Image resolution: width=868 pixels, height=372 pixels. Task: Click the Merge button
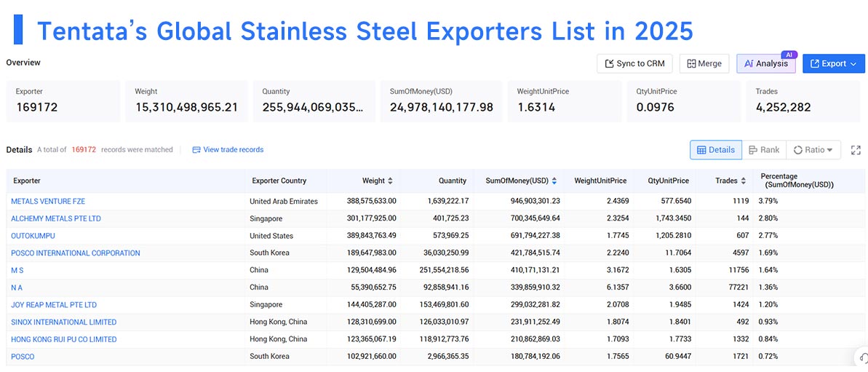(x=704, y=63)
